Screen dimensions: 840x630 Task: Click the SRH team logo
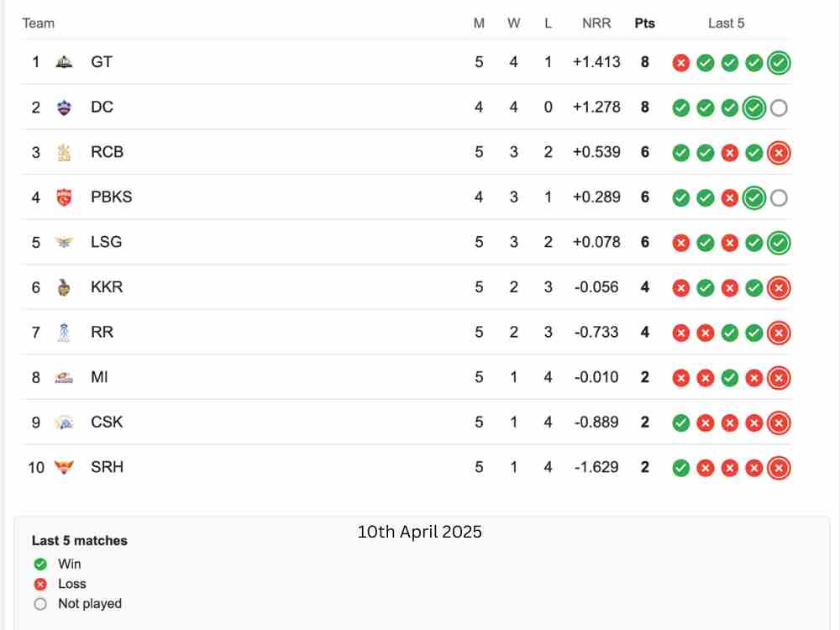click(x=64, y=468)
